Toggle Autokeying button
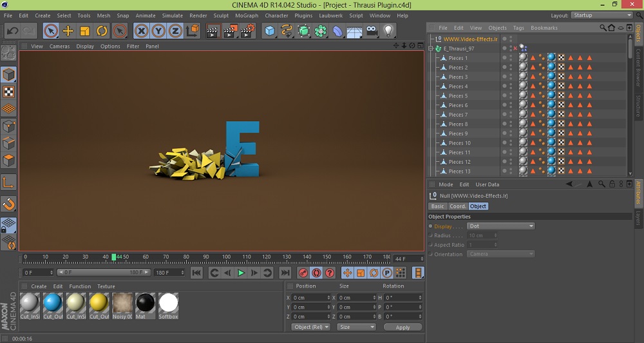The width and height of the screenshot is (644, 343). click(316, 273)
